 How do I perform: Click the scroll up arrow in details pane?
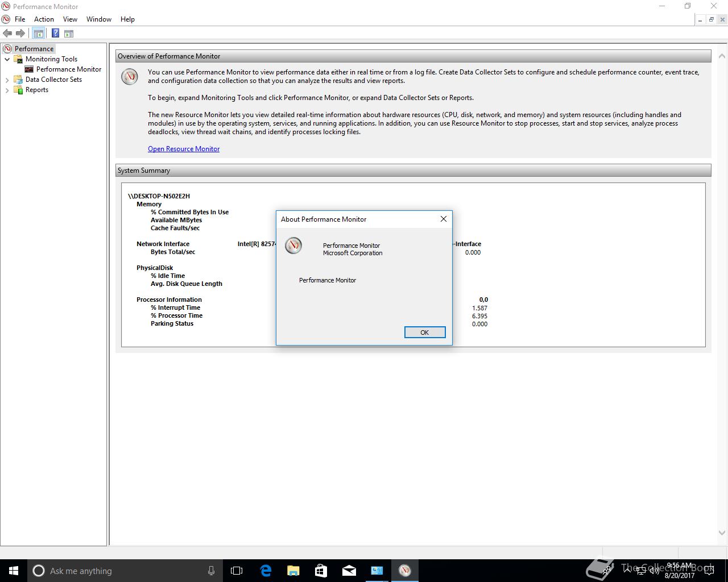(722, 56)
